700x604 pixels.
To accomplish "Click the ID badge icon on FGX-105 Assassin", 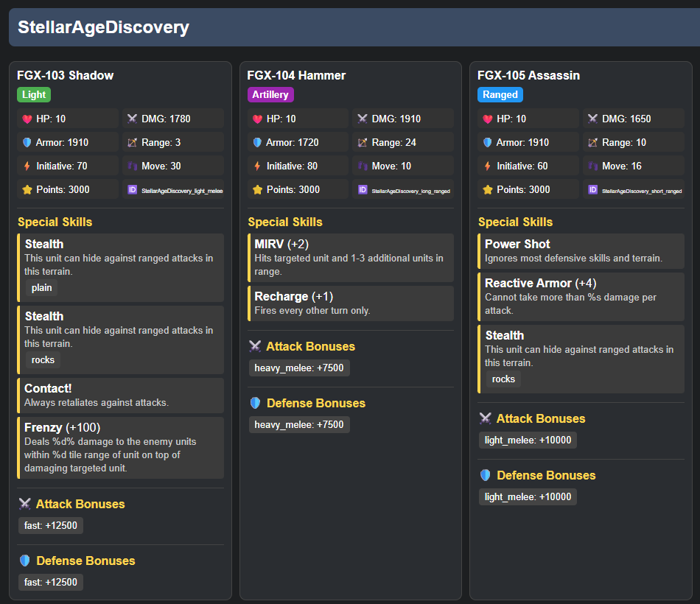I will [593, 190].
